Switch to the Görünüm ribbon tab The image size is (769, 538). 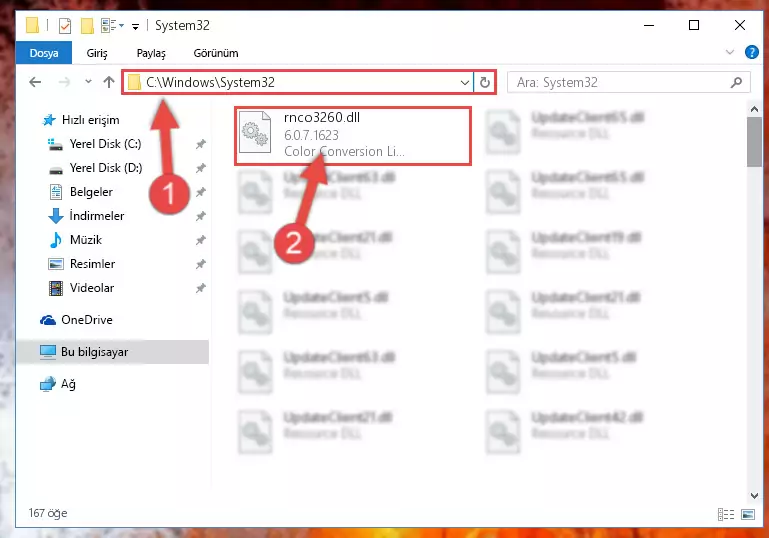pyautogui.click(x=216, y=53)
